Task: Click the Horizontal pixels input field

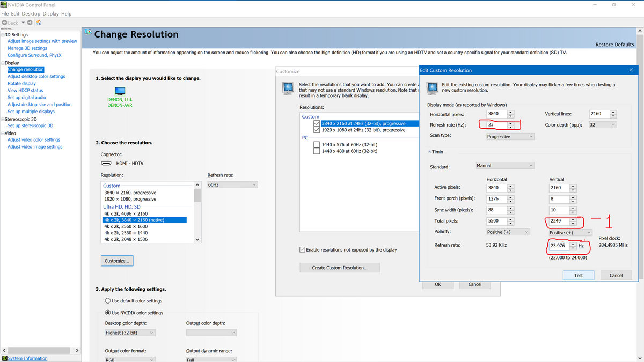Action: point(496,114)
